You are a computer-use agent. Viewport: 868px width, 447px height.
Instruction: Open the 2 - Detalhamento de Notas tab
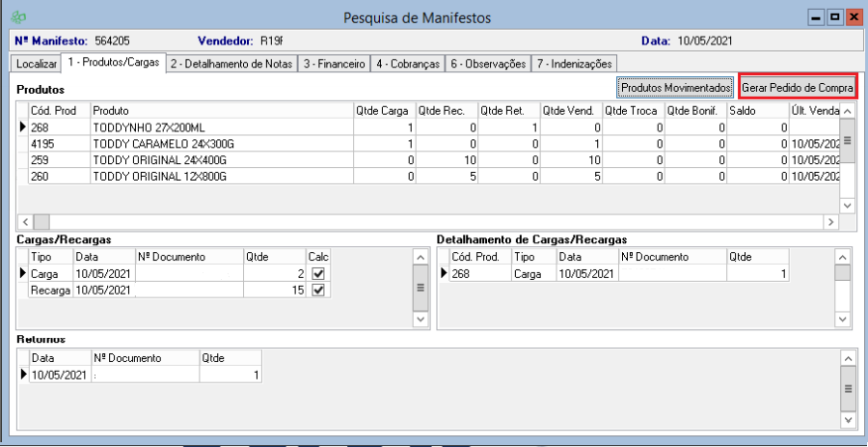coord(231,64)
